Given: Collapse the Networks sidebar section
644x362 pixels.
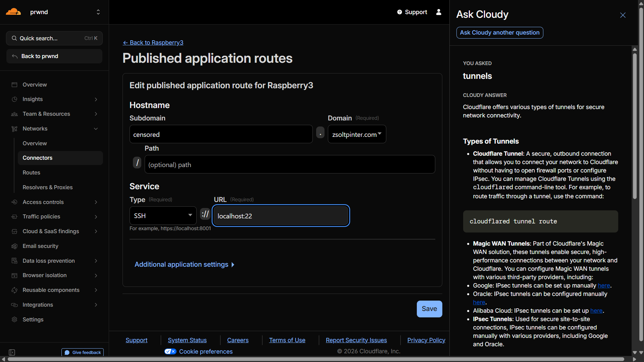Looking at the screenshot, I should [96, 129].
